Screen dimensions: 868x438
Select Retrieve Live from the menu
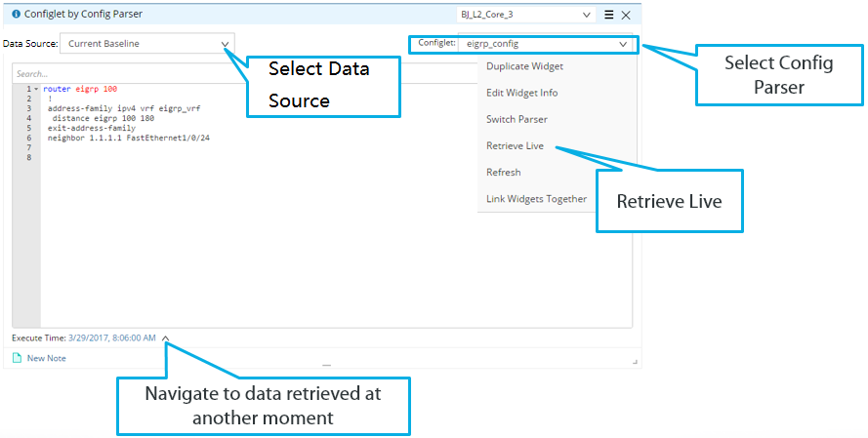(x=515, y=145)
